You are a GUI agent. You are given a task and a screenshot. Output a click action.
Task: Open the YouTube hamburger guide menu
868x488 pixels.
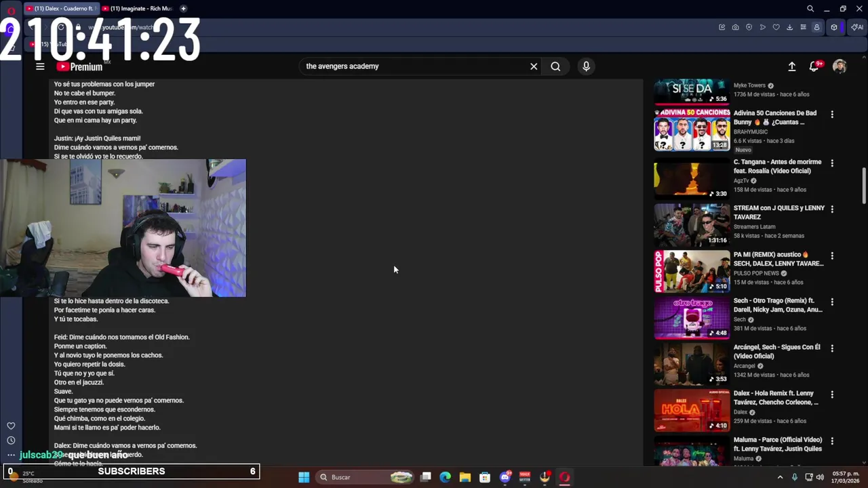point(40,66)
